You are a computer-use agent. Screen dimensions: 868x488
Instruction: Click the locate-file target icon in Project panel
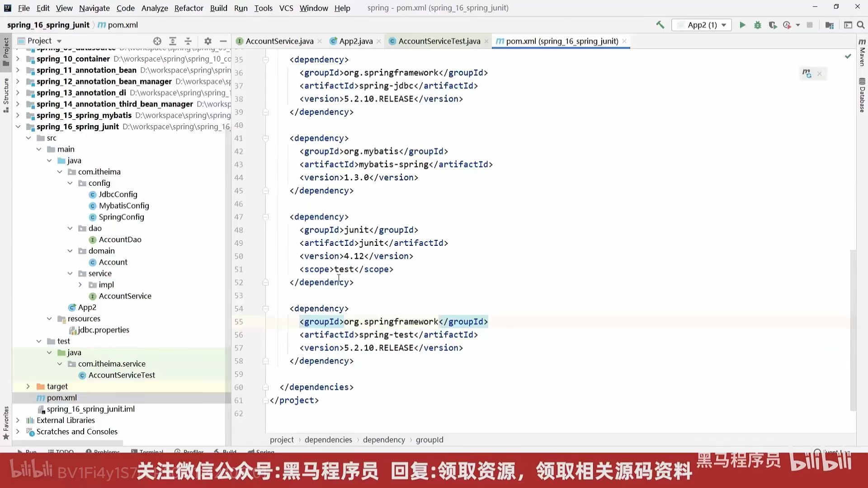coord(157,41)
